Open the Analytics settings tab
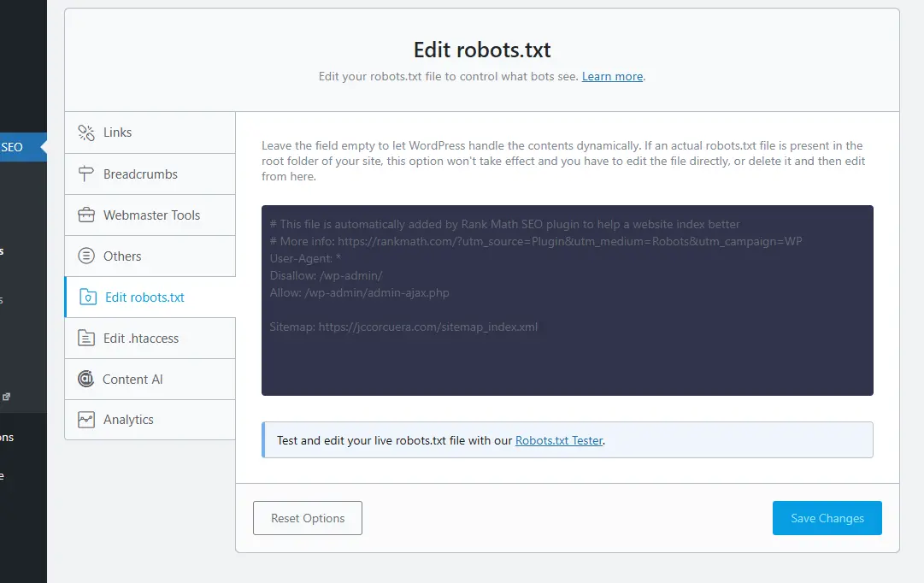 [x=128, y=420]
